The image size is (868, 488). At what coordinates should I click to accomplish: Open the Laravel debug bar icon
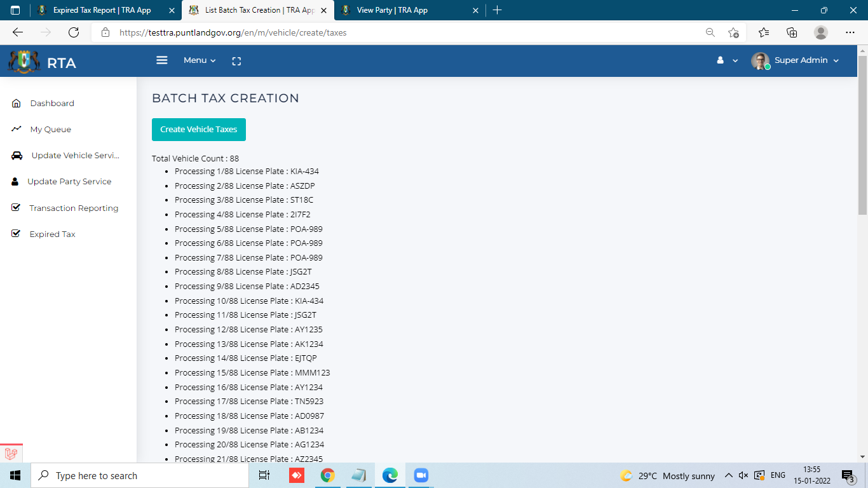coord(11,454)
